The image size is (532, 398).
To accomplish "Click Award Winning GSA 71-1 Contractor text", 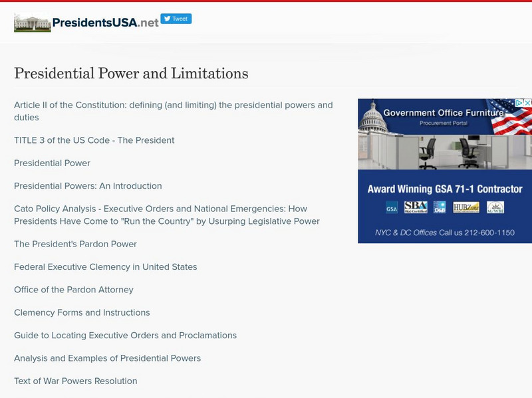I will [x=445, y=189].
